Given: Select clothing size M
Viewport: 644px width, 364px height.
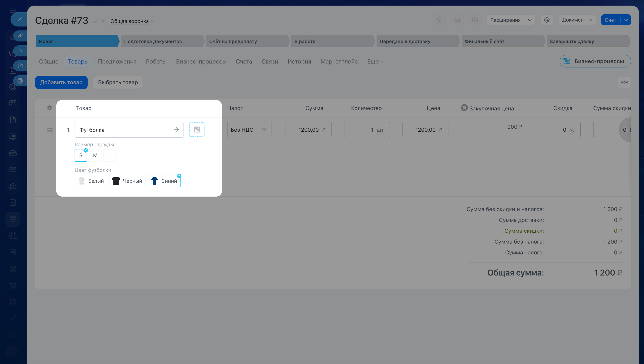Looking at the screenshot, I should point(95,155).
